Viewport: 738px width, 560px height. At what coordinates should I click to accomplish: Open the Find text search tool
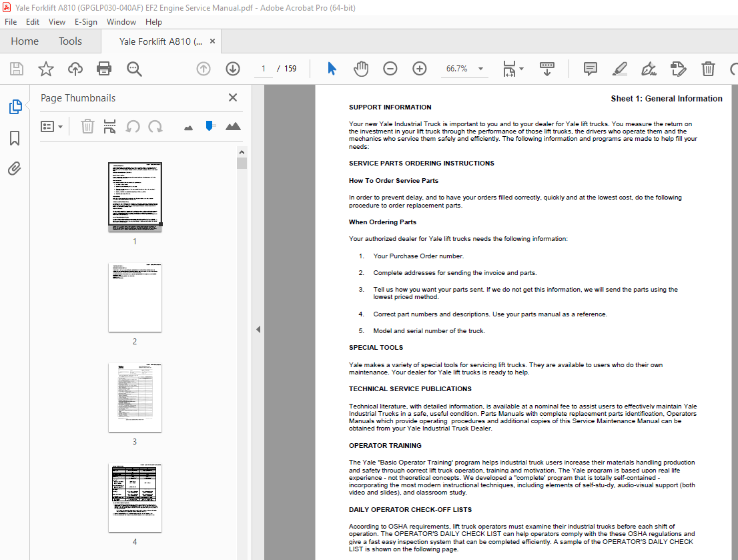pyautogui.click(x=134, y=69)
